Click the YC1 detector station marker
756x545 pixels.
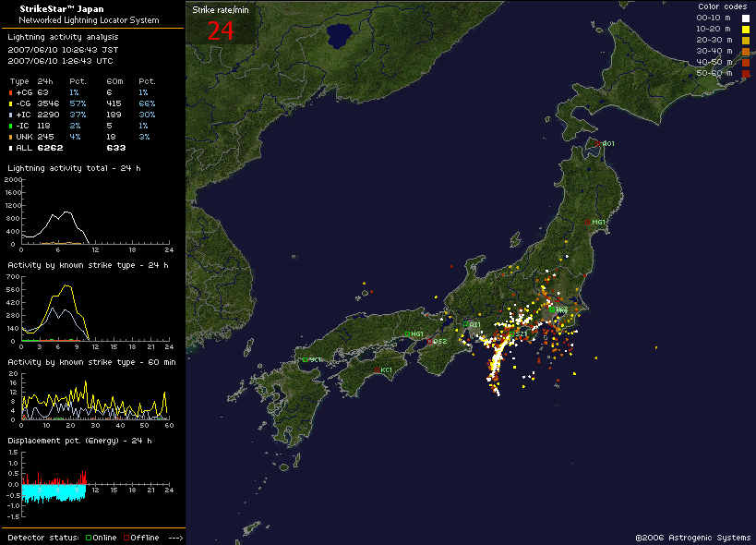(x=304, y=359)
